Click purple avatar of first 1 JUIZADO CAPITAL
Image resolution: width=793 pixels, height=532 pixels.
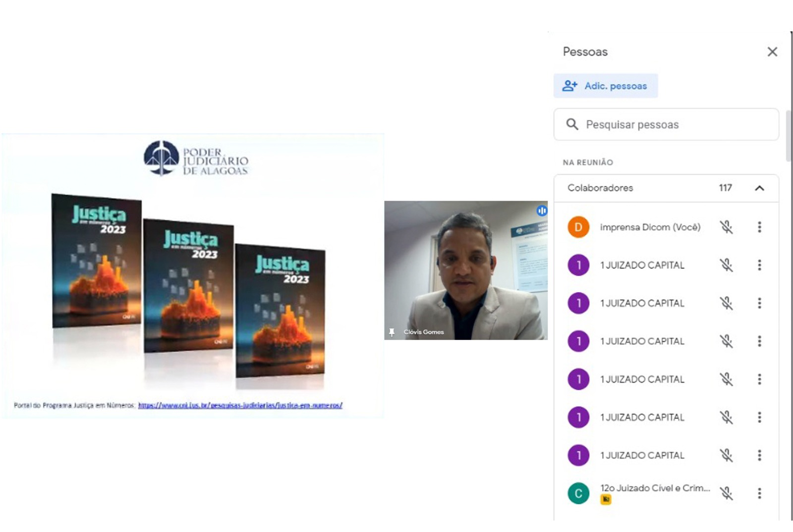[578, 266]
